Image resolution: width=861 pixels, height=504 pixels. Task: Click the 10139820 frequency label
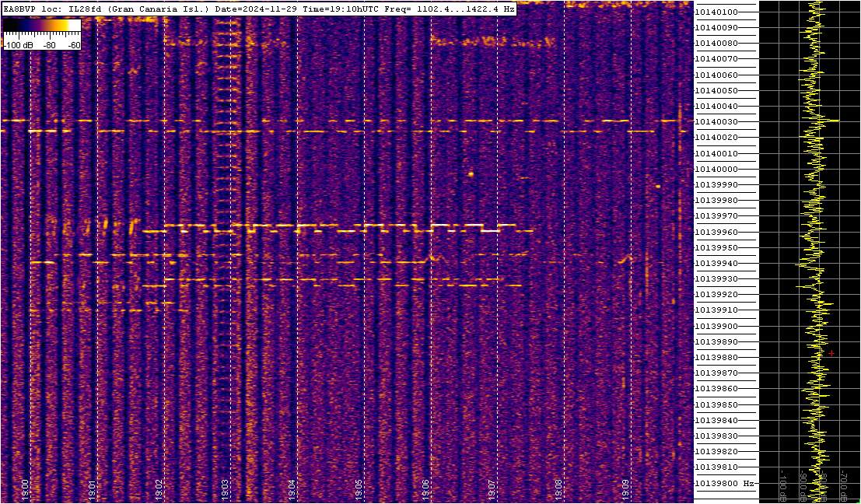pos(716,451)
